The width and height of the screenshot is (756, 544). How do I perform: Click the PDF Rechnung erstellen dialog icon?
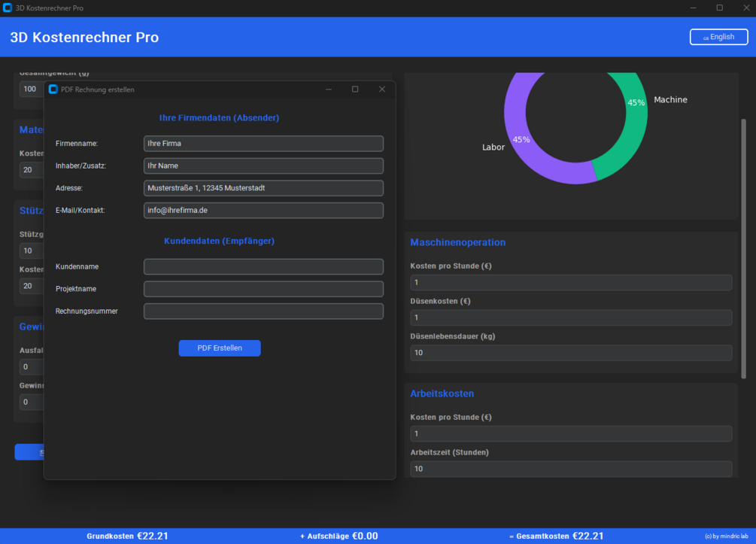click(x=53, y=90)
